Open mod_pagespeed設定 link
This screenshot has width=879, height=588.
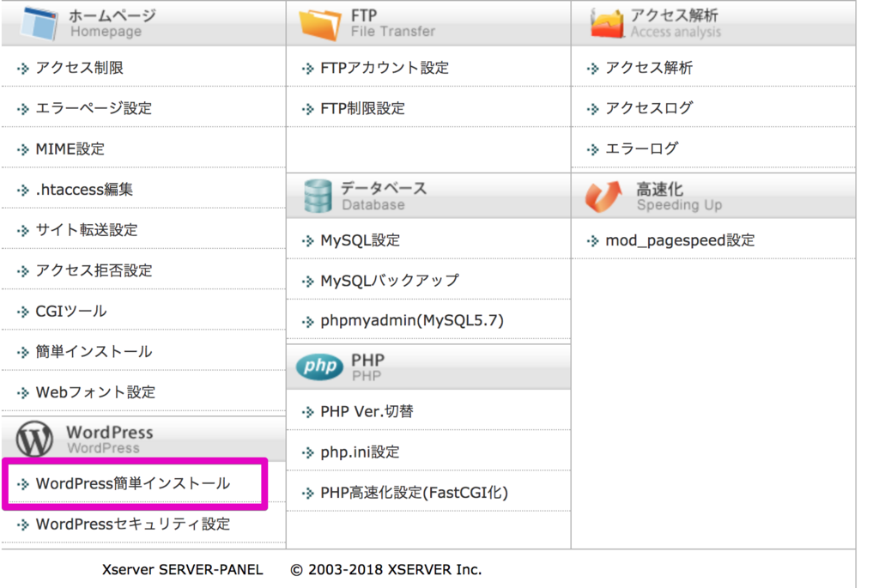680,240
